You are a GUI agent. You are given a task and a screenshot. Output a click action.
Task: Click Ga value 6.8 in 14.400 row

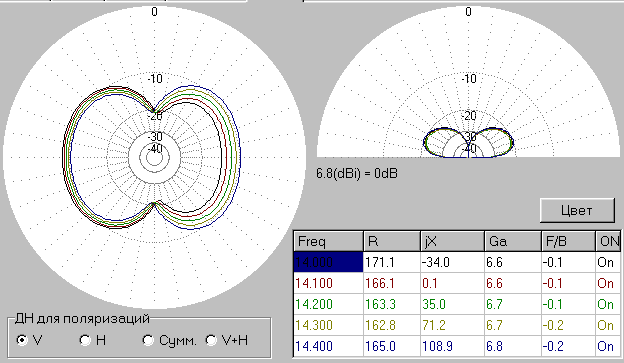coord(513,346)
